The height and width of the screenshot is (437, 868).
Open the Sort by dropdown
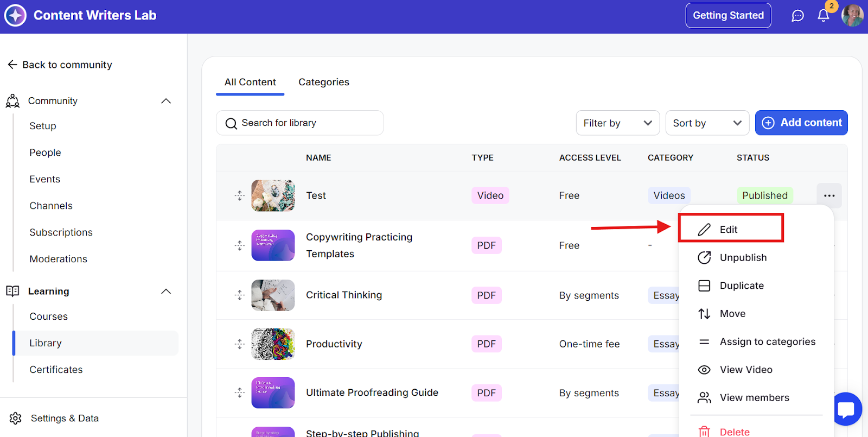point(707,123)
